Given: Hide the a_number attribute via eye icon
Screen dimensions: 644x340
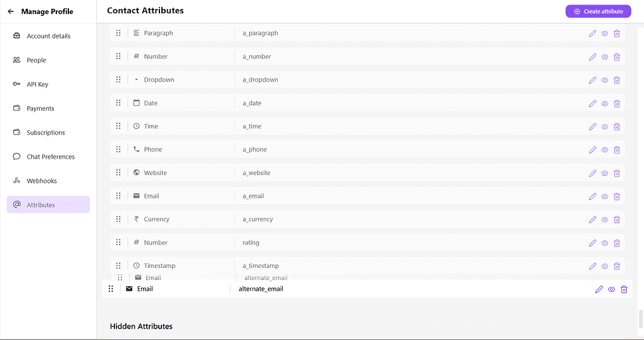Looking at the screenshot, I should 605,57.
